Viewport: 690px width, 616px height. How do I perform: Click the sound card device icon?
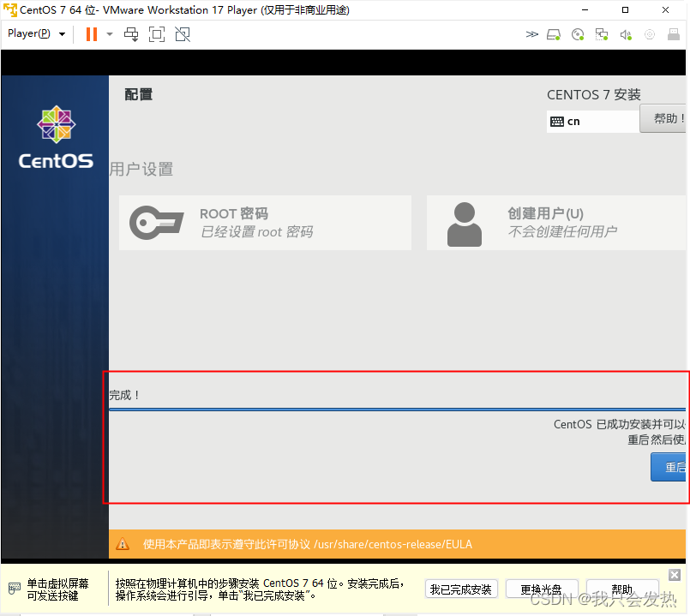coord(626,34)
